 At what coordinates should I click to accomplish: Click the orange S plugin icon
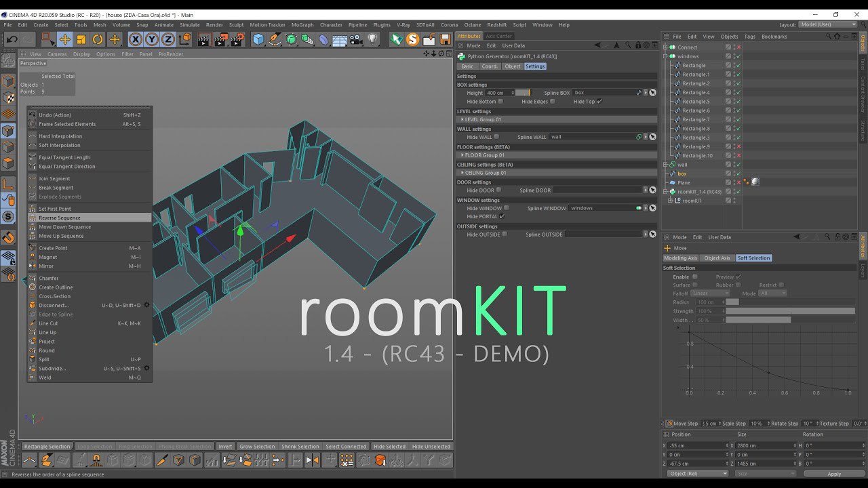[412, 39]
